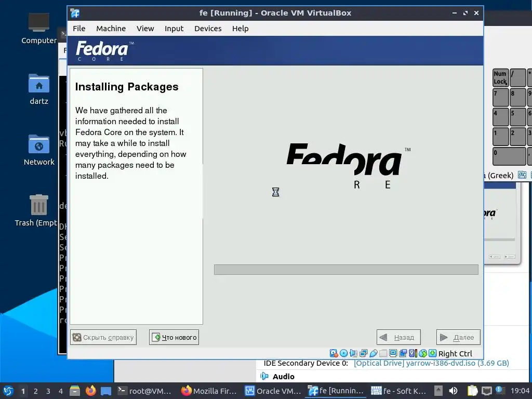532x399 pixels.
Task: Click the network monitor tray icon
Action: [486, 391]
